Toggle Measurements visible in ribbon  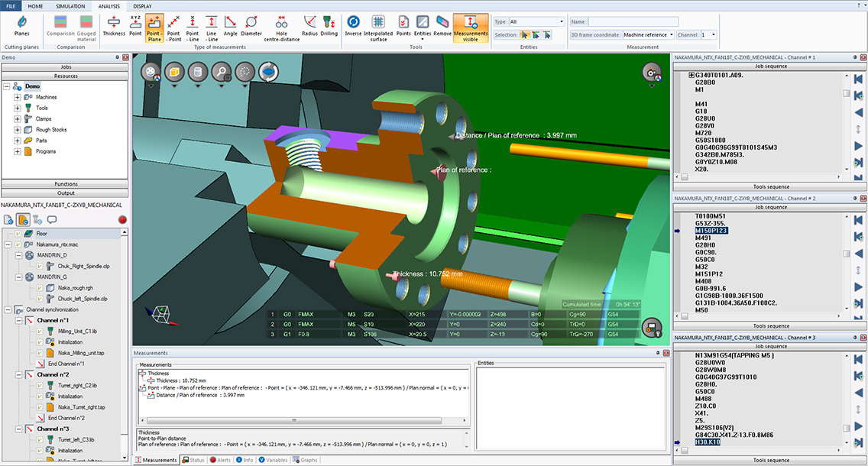coord(471,25)
